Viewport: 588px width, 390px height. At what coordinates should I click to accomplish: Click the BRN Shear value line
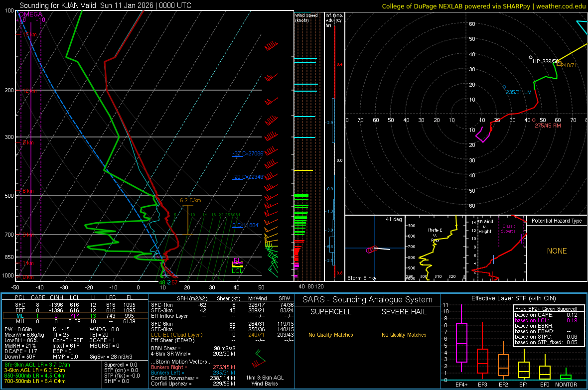tap(193, 348)
